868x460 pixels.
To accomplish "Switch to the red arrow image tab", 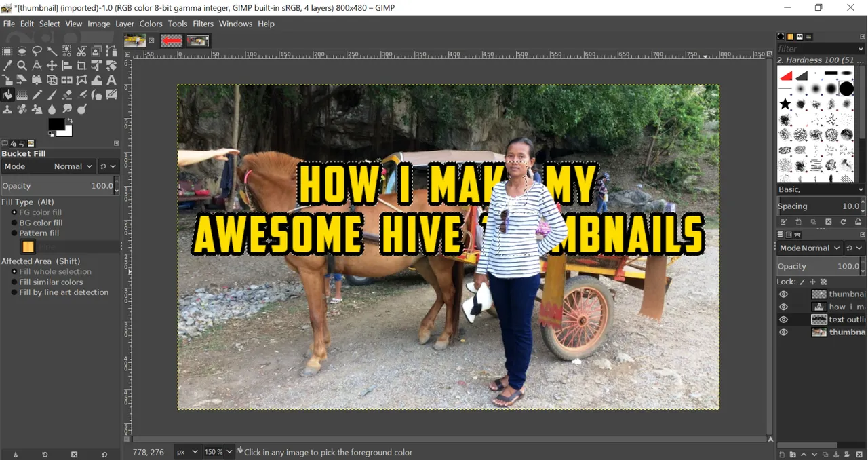I will (x=172, y=41).
